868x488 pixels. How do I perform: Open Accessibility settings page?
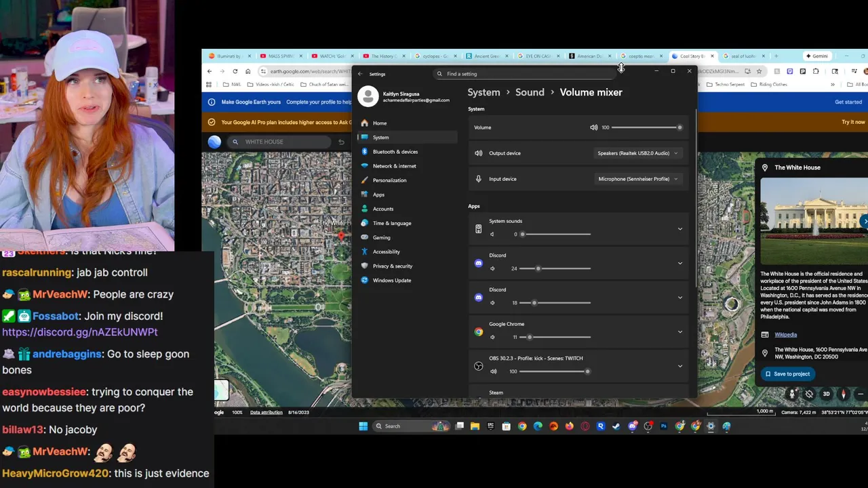408,251
